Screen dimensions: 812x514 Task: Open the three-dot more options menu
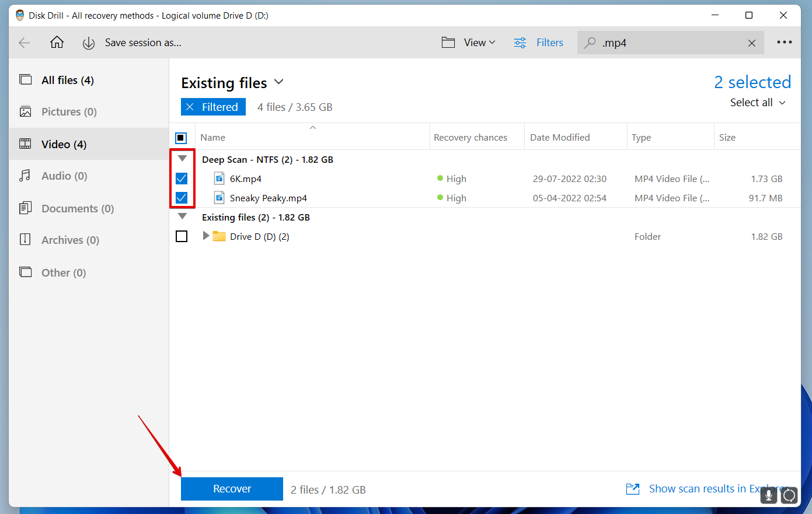coord(785,42)
